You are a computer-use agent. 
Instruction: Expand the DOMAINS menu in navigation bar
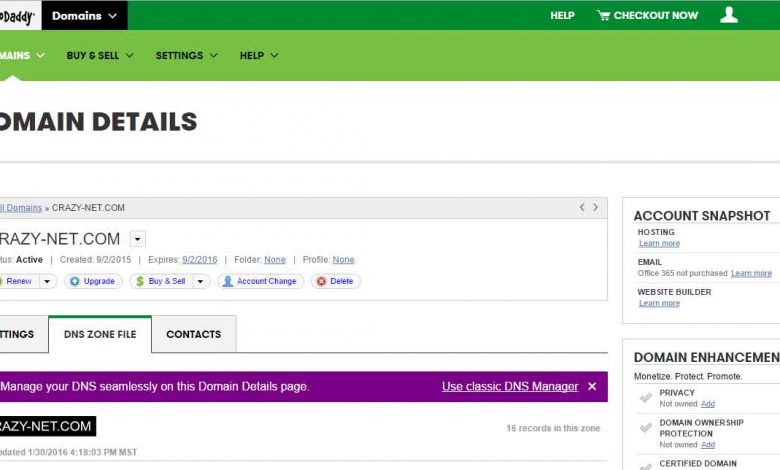click(x=22, y=55)
